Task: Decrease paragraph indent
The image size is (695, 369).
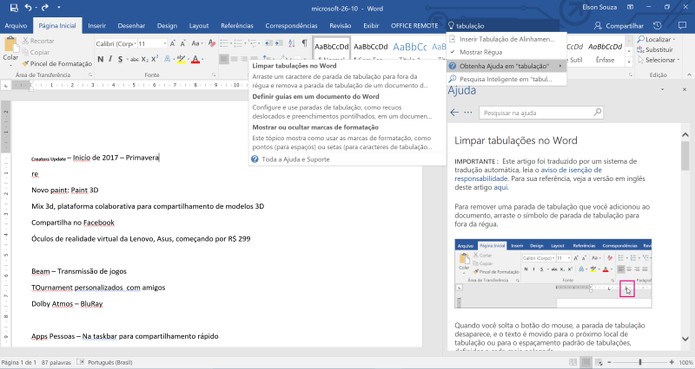Action: click(x=269, y=43)
